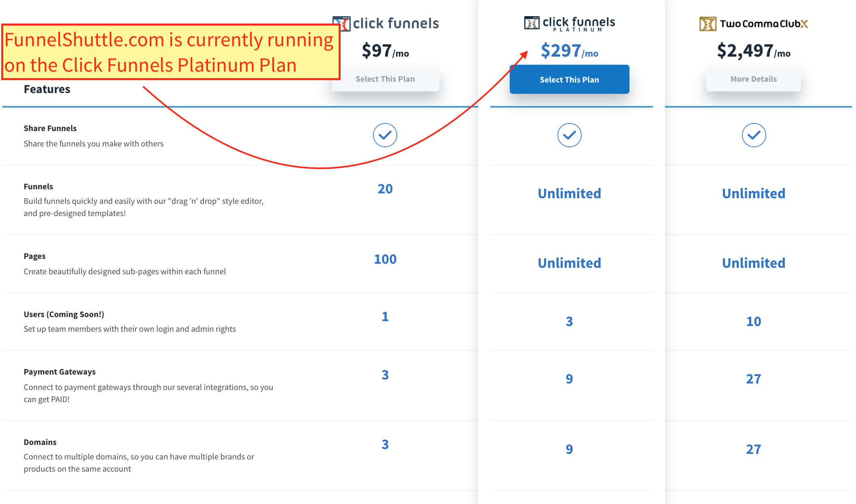Click the Domains feature title
The image size is (856, 504).
coord(40,442)
